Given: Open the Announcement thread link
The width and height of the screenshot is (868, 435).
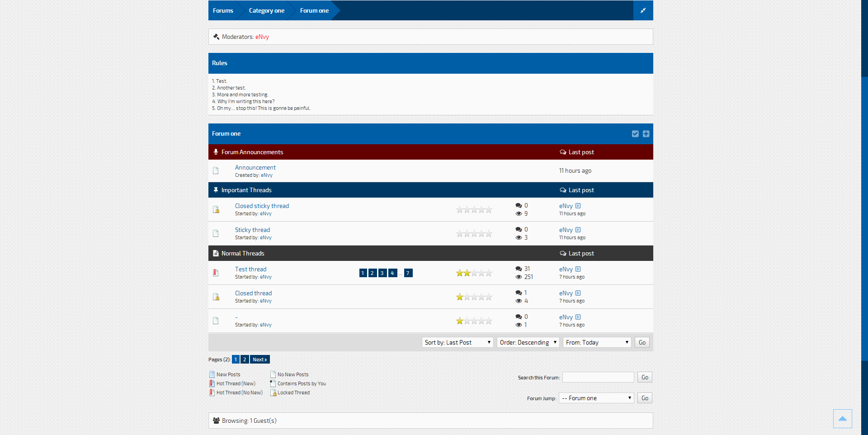Looking at the screenshot, I should pyautogui.click(x=255, y=167).
